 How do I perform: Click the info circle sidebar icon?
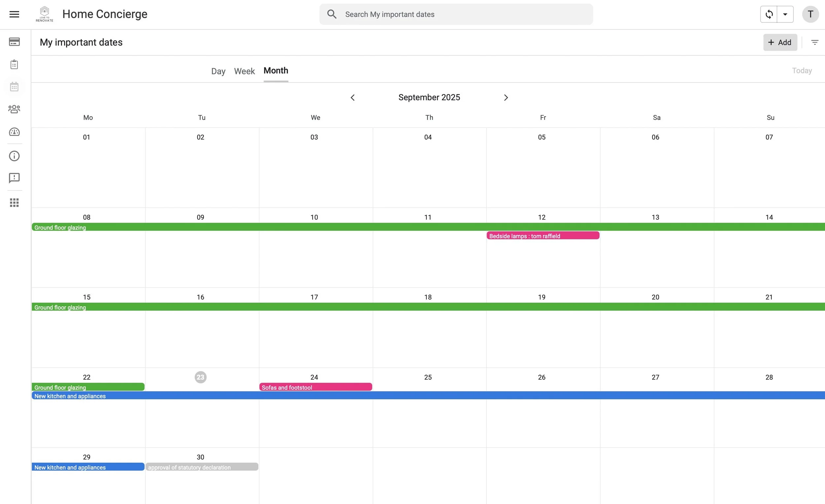(x=14, y=156)
